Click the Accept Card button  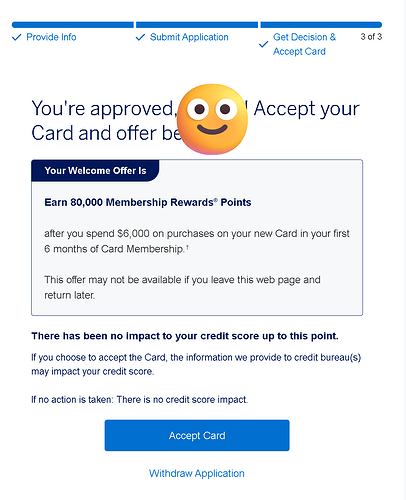[197, 435]
